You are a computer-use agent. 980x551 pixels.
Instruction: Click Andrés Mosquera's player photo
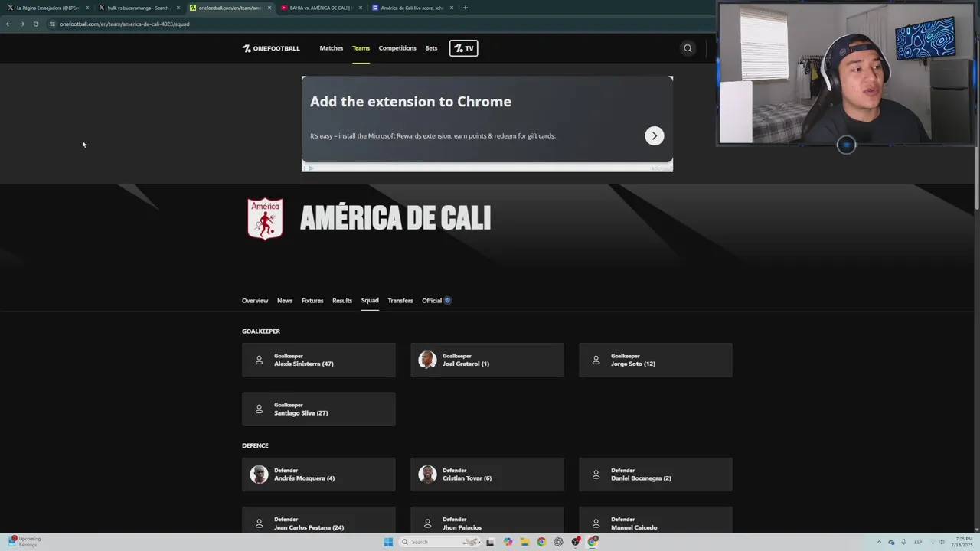(259, 474)
